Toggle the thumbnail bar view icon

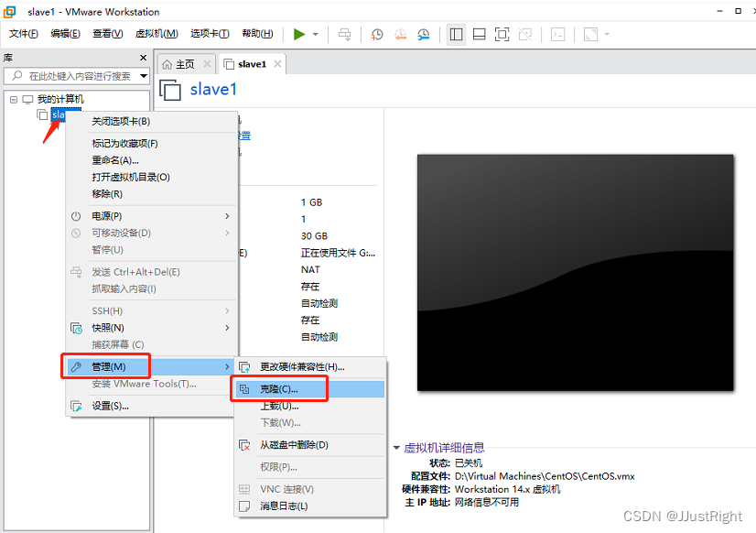(480, 34)
